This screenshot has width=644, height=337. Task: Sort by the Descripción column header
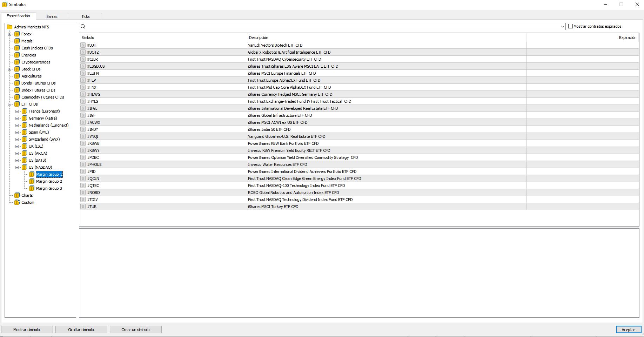[x=387, y=38]
